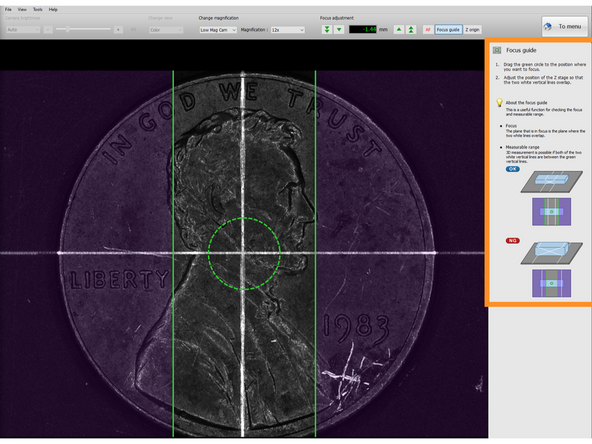Click the 'Measurable range' heading text
592x444 pixels.
[x=523, y=147]
